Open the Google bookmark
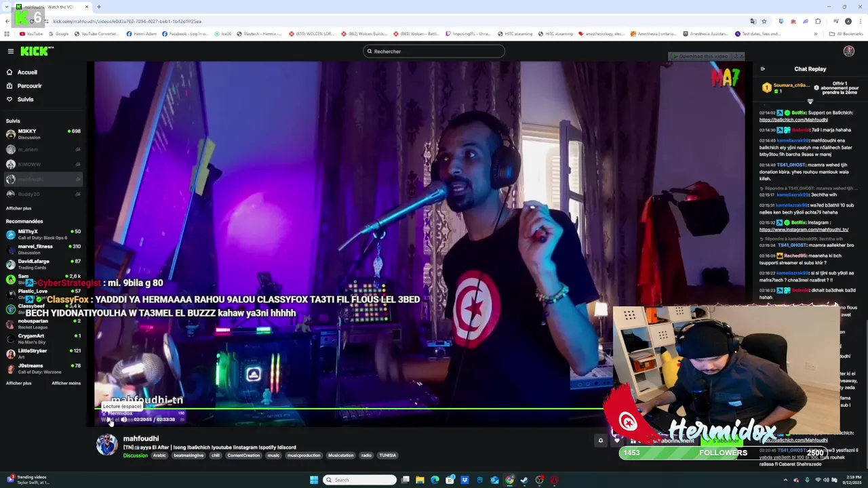Screen dimensions: 868x488 pyautogui.click(x=58, y=34)
